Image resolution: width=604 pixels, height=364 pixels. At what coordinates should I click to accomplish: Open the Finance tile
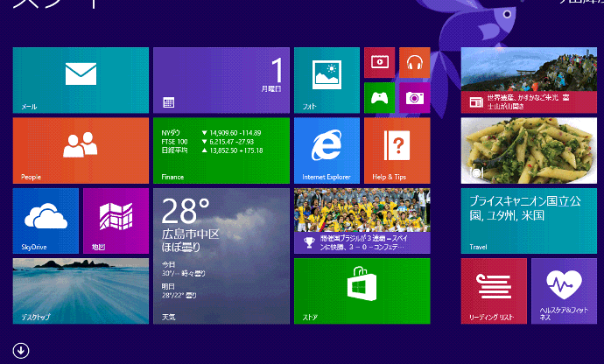click(x=221, y=150)
